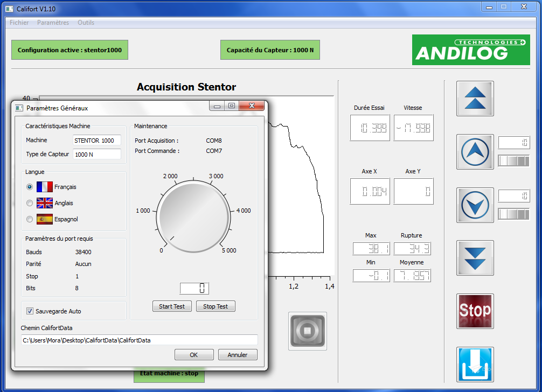Click the Califort V1.10 title bar icon
542x392 pixels.
tap(10, 9)
